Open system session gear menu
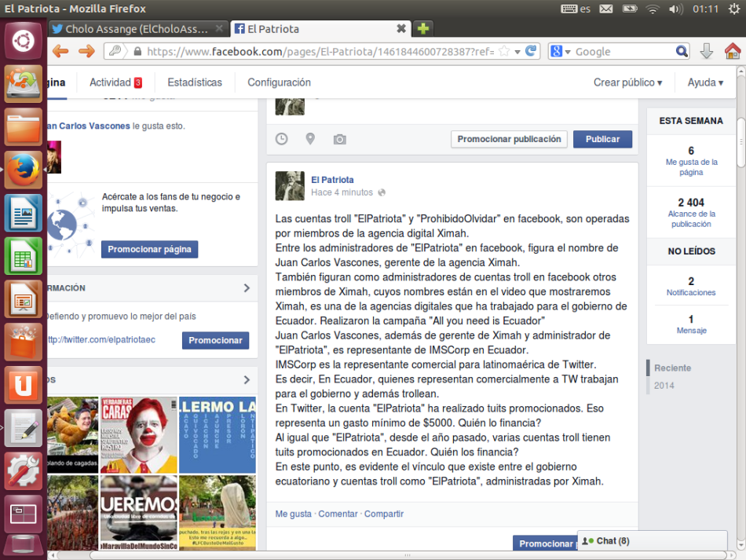The height and width of the screenshot is (560, 746). (x=733, y=9)
